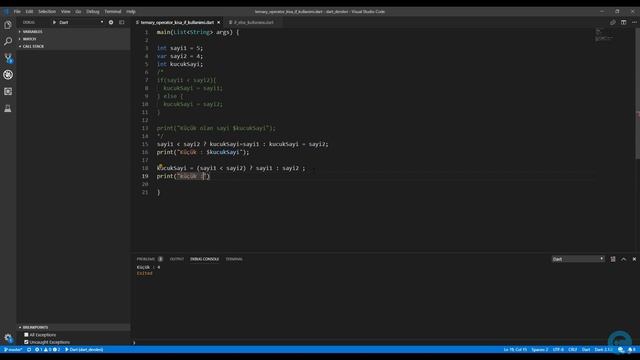Click the "int kucukSayi;" code line
The height and width of the screenshot is (360, 640).
click(180, 64)
